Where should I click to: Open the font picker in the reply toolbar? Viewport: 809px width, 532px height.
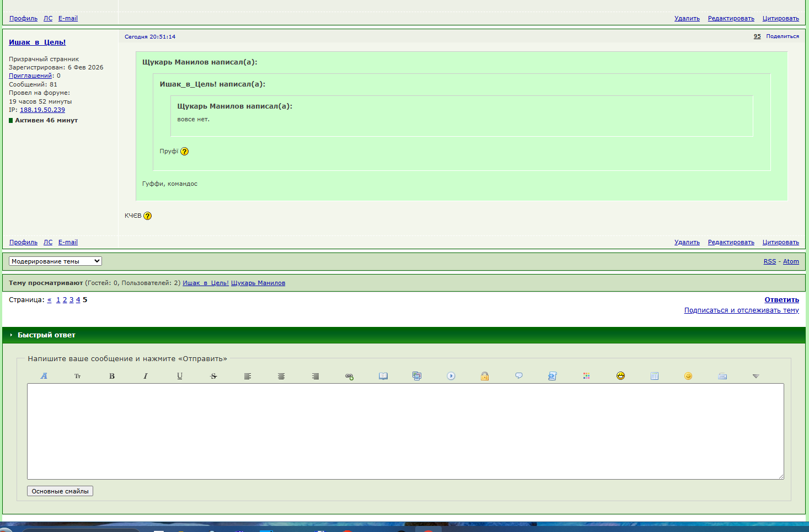(x=44, y=376)
